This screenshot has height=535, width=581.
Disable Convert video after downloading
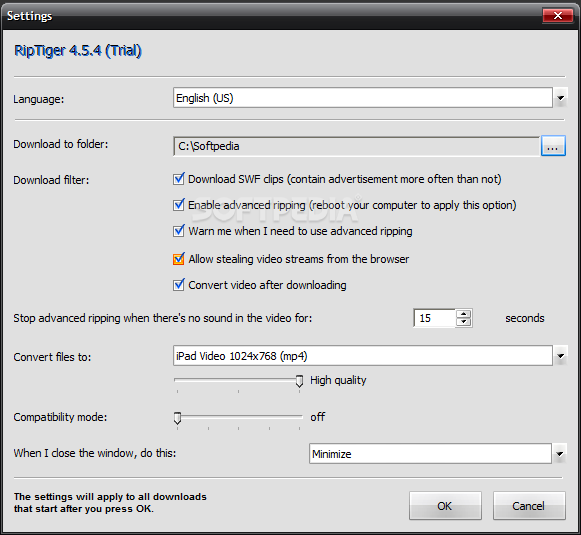click(179, 285)
